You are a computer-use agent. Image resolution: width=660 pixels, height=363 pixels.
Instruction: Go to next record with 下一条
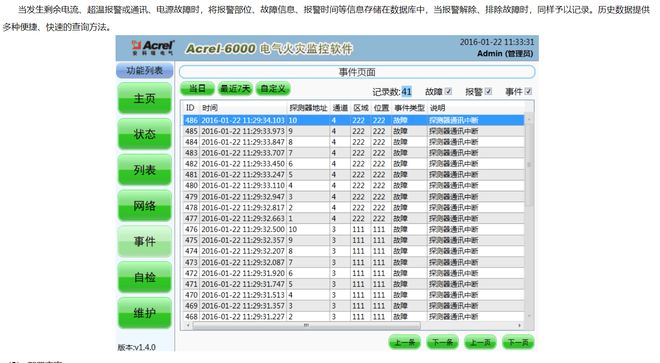click(442, 342)
